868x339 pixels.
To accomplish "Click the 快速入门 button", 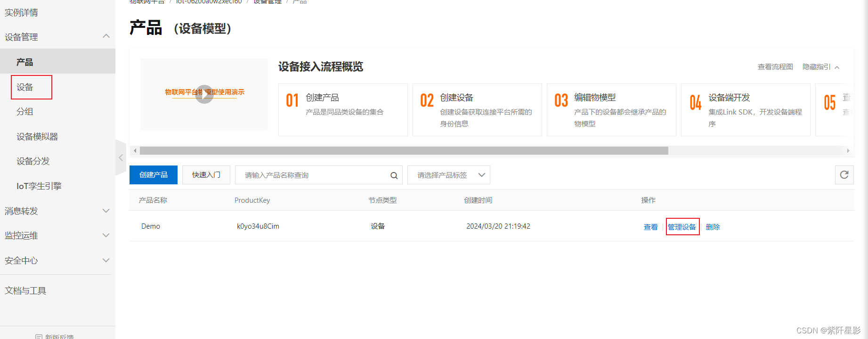I will coord(206,175).
